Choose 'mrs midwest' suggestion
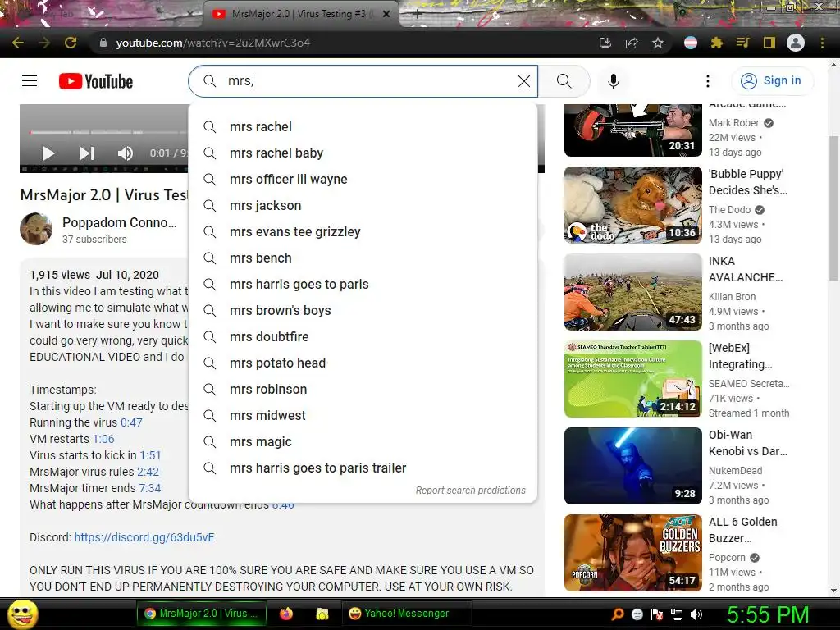Image resolution: width=840 pixels, height=630 pixels. 363,415
